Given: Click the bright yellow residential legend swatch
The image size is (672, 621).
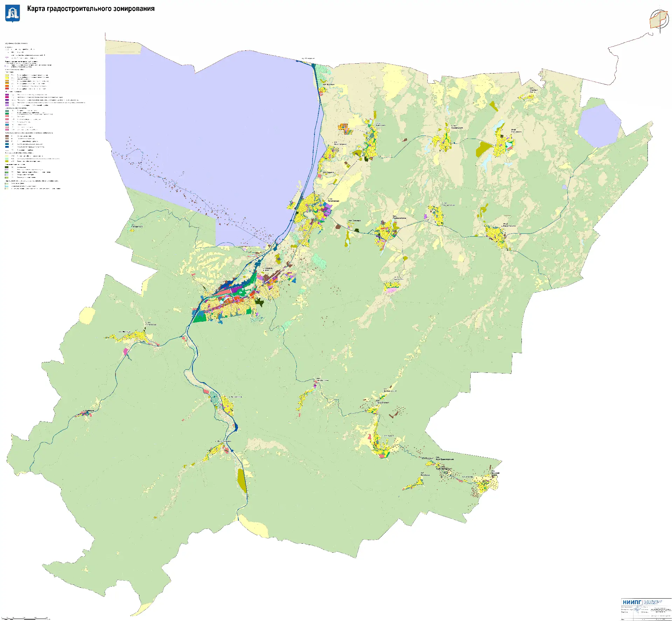Looking at the screenshot, I should (x=7, y=78).
